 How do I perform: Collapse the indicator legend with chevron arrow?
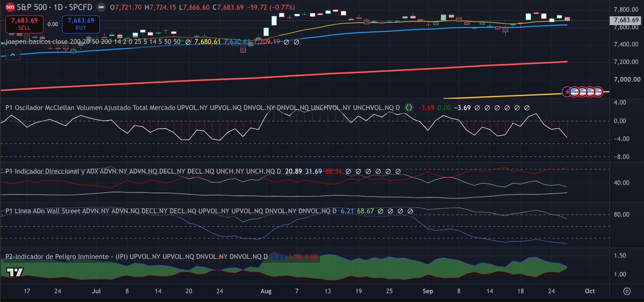pos(12,54)
